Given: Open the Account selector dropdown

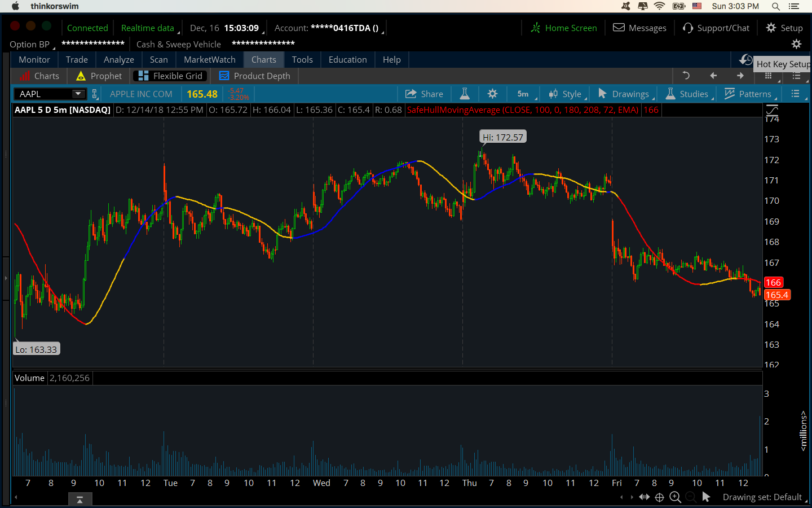Looking at the screenshot, I should tap(329, 28).
